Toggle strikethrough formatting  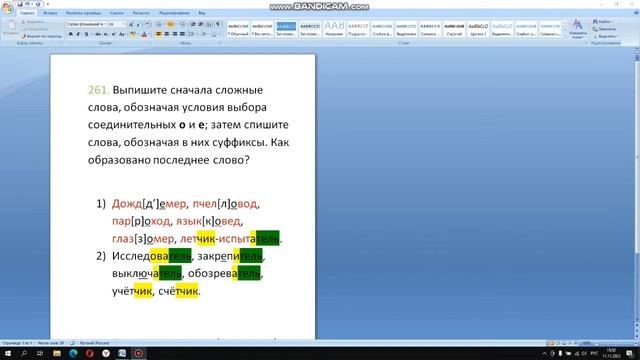pyautogui.click(x=98, y=34)
